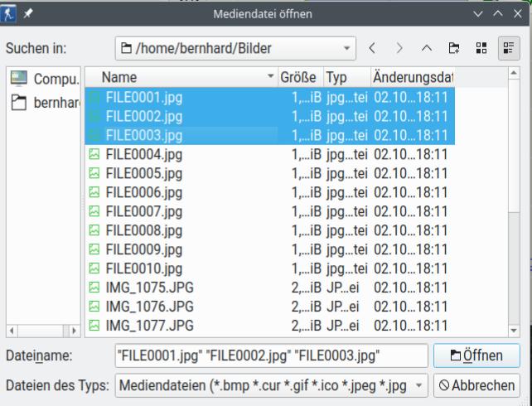This screenshot has width=532, height=406.
Task: Navigate to the parent directory
Action: (427, 48)
